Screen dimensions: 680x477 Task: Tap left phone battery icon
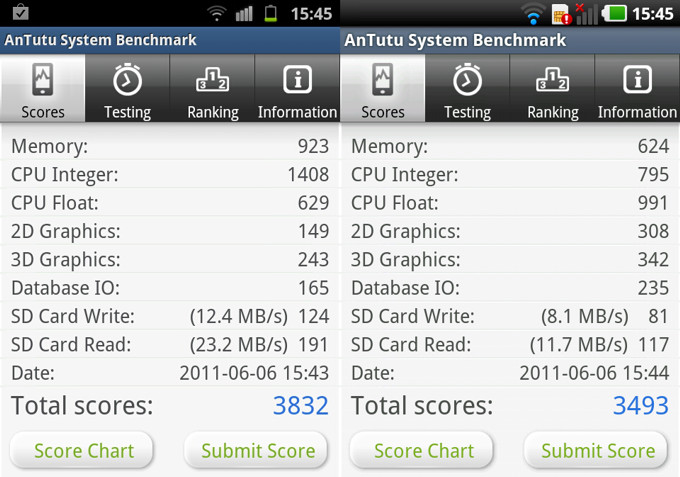pos(271,13)
